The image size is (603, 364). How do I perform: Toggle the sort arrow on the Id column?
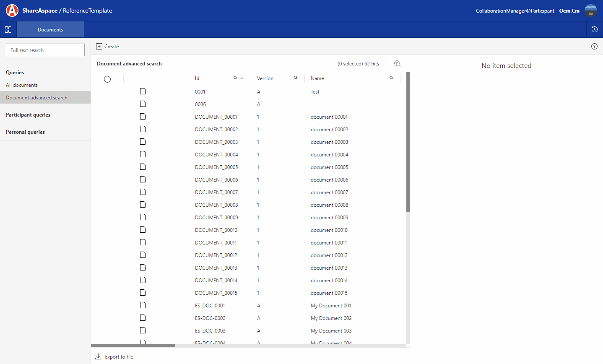tap(242, 78)
